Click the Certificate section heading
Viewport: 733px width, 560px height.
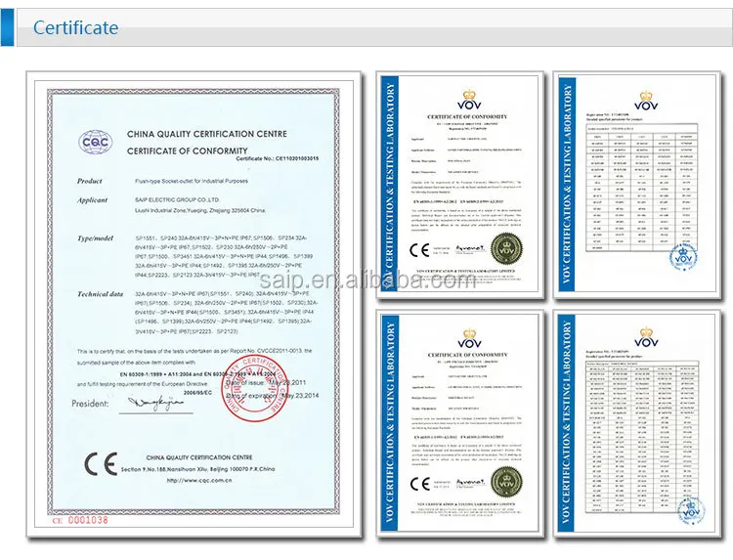click(75, 27)
